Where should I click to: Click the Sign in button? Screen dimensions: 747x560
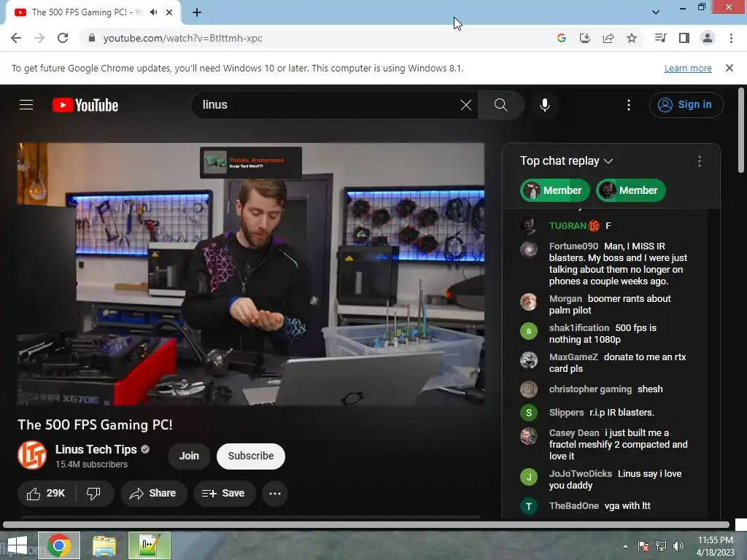tap(686, 105)
